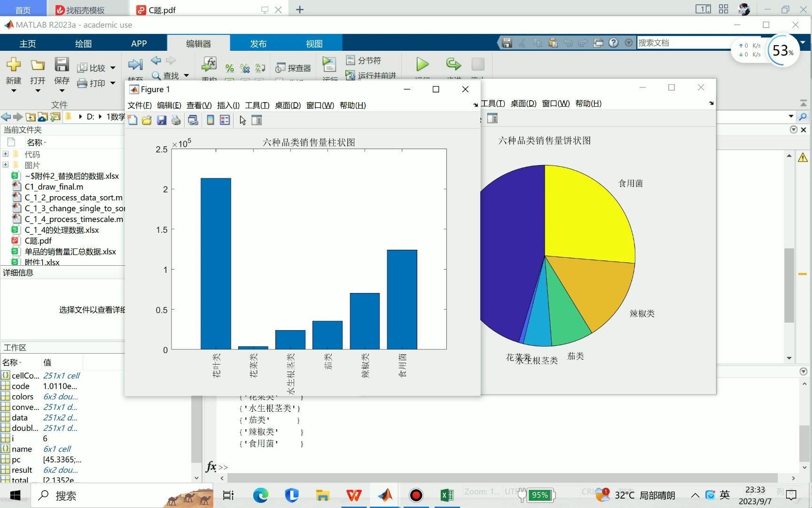Click the yellow 食用菌 pie slice
Viewport: 812px width, 508px height.
[590, 214]
